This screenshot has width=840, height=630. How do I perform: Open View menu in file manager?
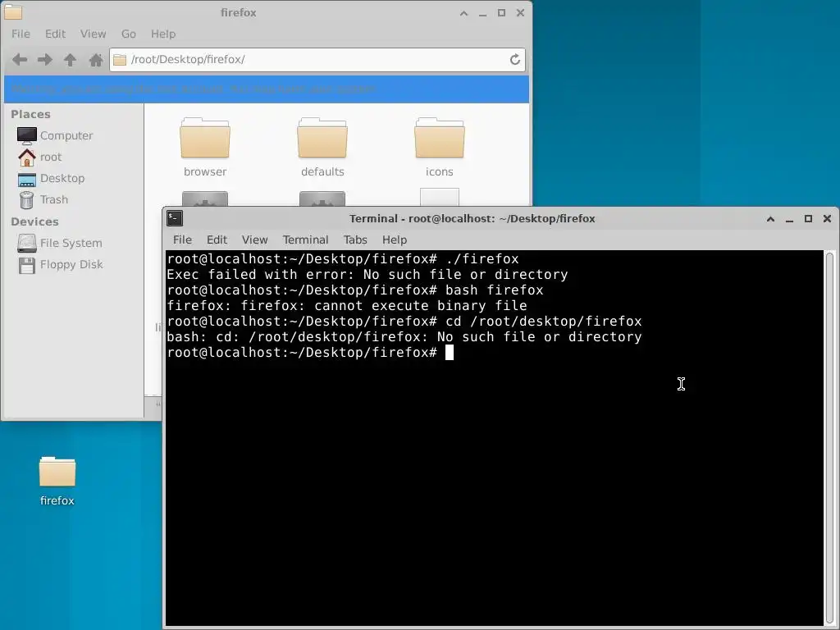pos(94,34)
